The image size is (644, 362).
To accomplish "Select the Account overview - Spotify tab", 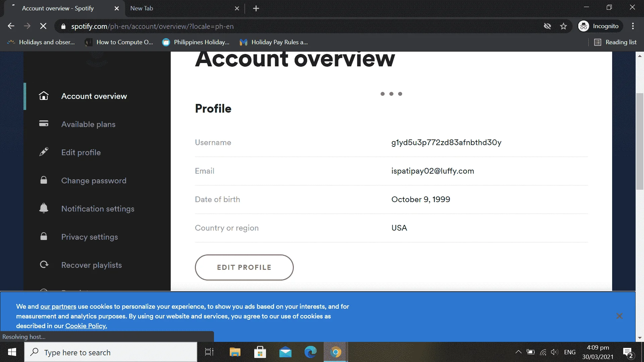I will click(64, 8).
